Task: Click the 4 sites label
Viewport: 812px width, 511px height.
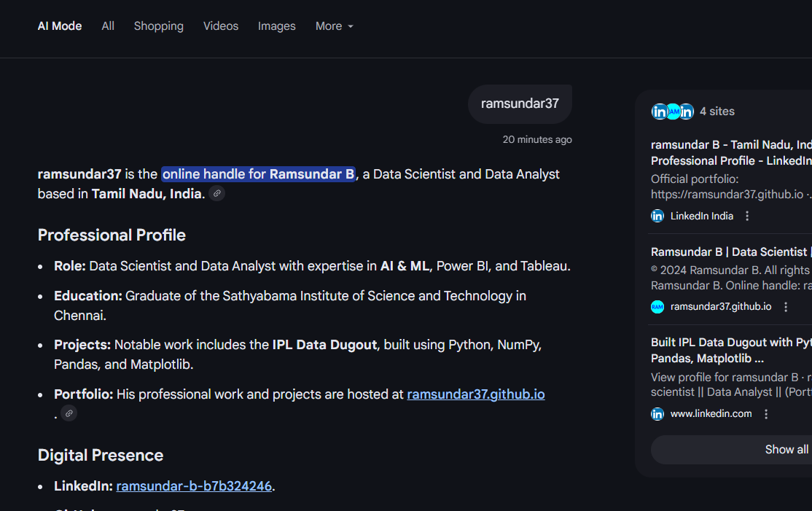Action: point(717,112)
